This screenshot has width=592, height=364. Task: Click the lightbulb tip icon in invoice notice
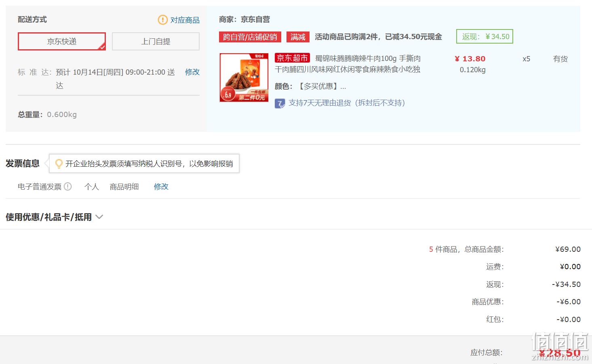point(59,163)
